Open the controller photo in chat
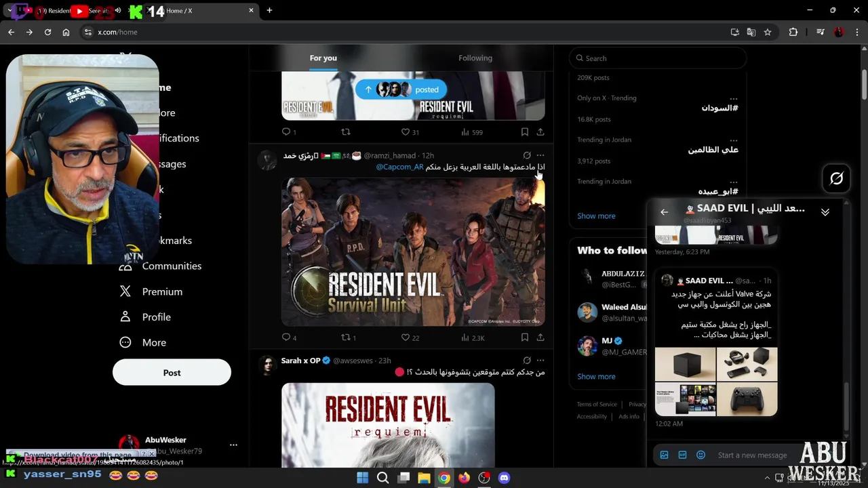The image size is (868, 488). [747, 399]
